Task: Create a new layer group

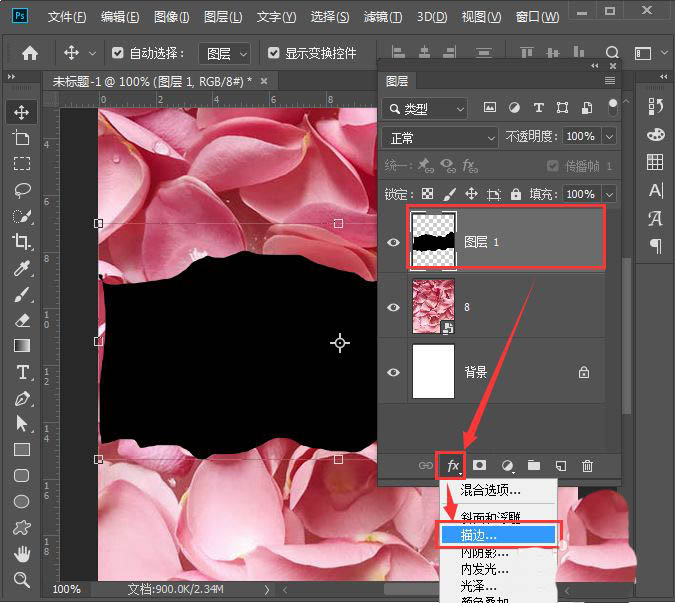Action: [x=534, y=465]
